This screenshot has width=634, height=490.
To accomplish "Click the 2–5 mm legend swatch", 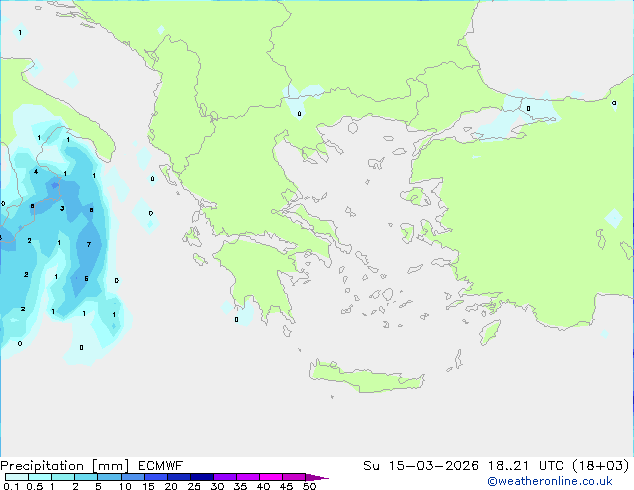I will 86,477.
